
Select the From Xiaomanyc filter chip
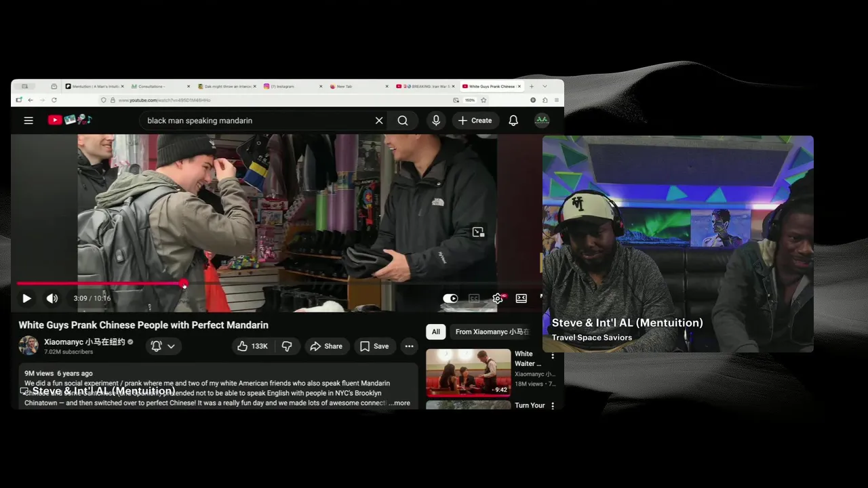[x=491, y=332]
